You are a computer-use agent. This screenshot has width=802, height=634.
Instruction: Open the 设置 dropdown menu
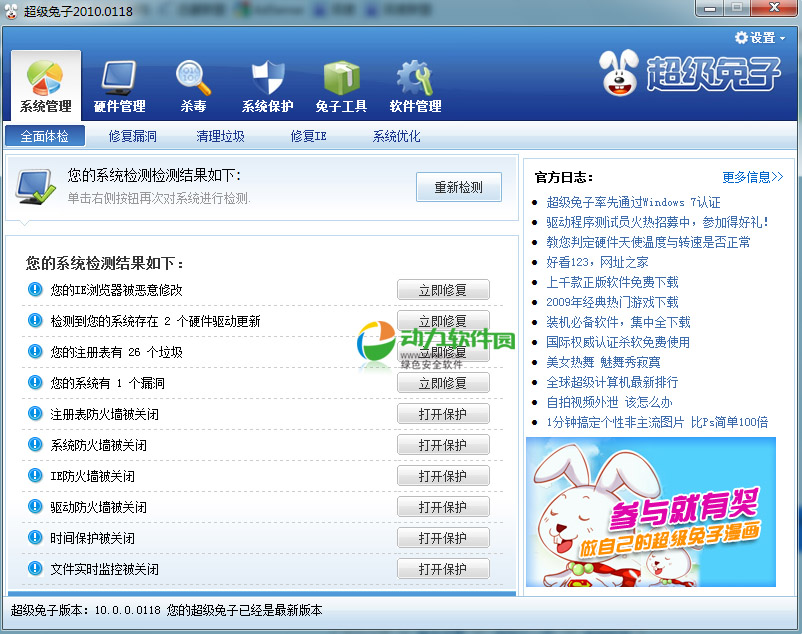(760, 37)
